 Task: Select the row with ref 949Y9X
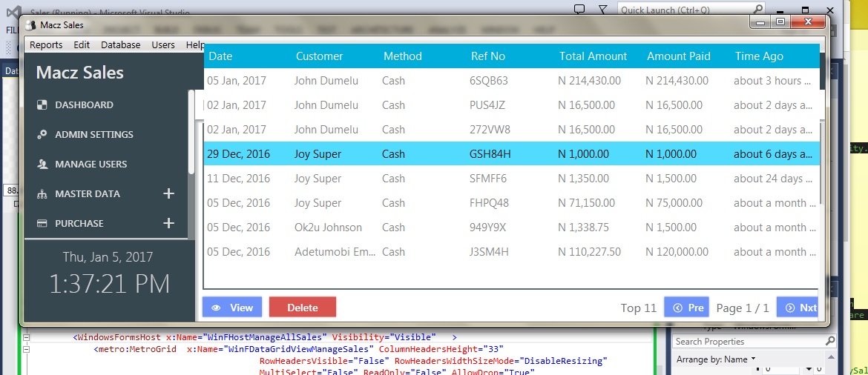(511, 228)
